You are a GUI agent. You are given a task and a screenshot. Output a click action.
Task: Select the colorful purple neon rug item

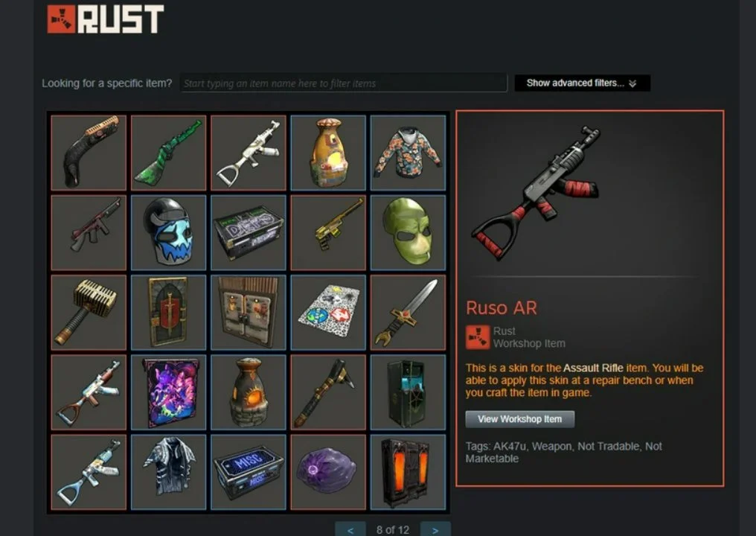(x=169, y=392)
